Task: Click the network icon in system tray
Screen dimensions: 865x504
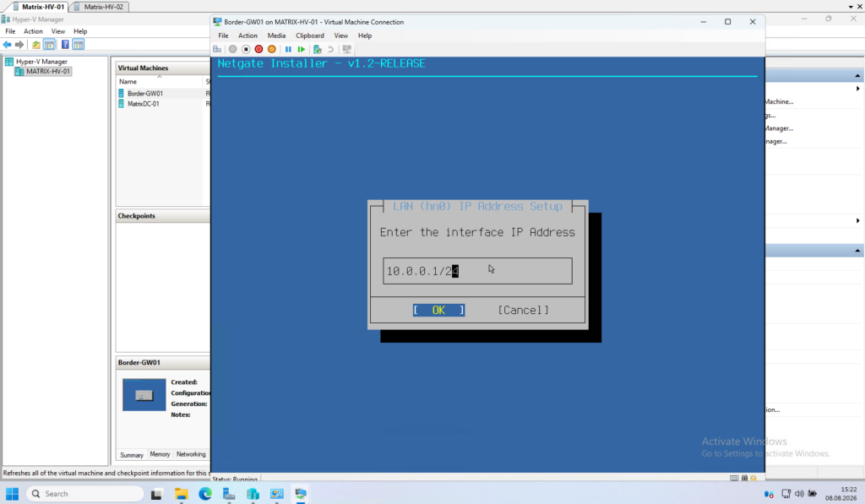Action: click(x=786, y=494)
